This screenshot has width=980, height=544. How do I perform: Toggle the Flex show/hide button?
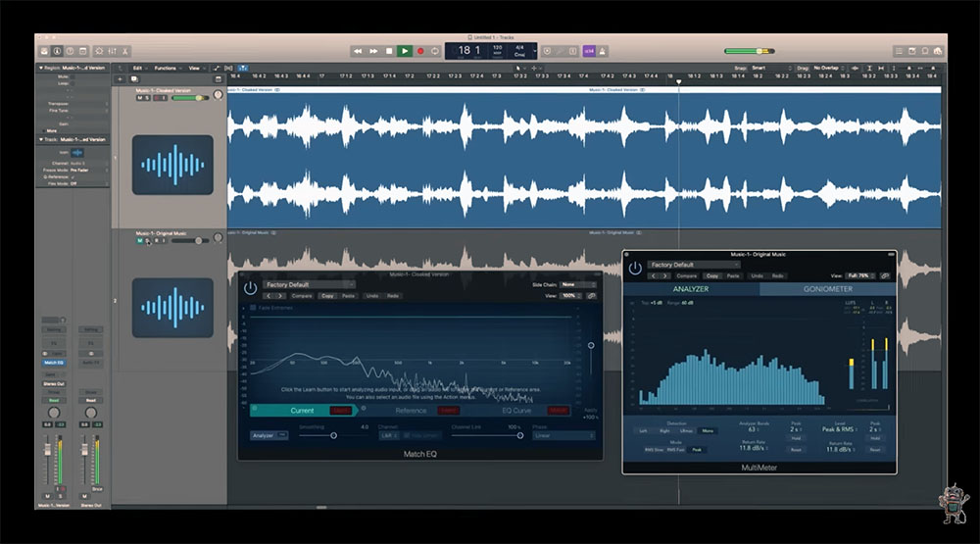(x=228, y=69)
